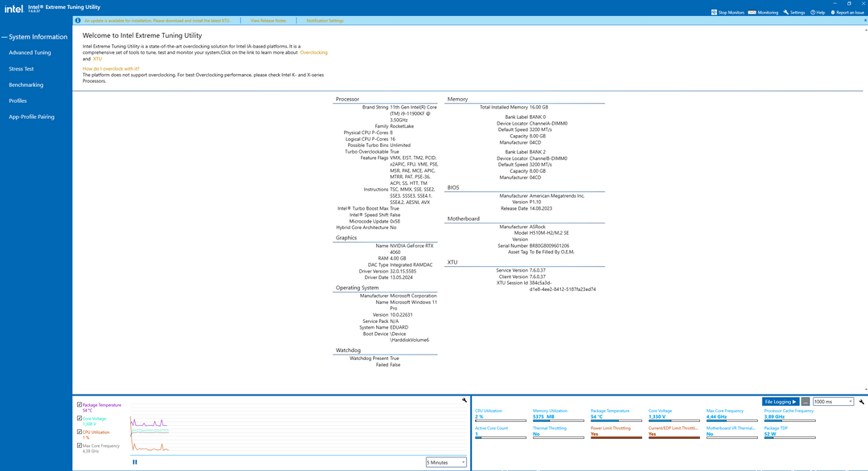This screenshot has height=471, width=868.
Task: Open Help question-mark icon
Action: tap(813, 12)
